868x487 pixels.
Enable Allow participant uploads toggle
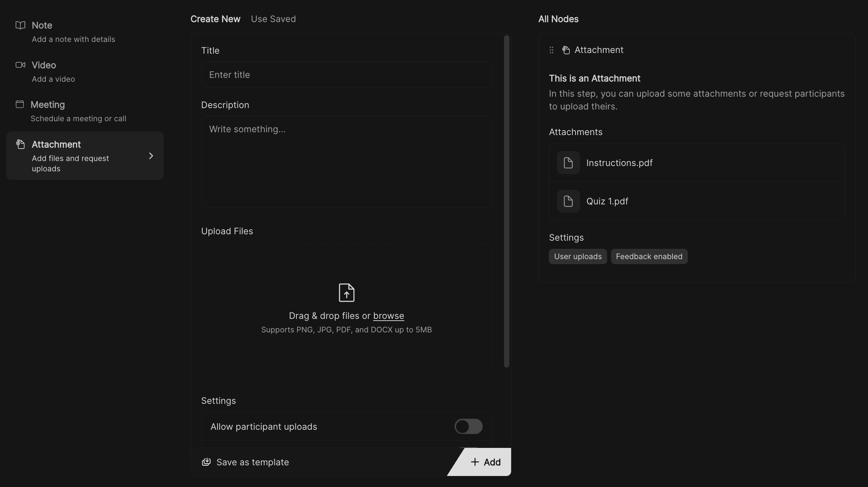click(468, 426)
